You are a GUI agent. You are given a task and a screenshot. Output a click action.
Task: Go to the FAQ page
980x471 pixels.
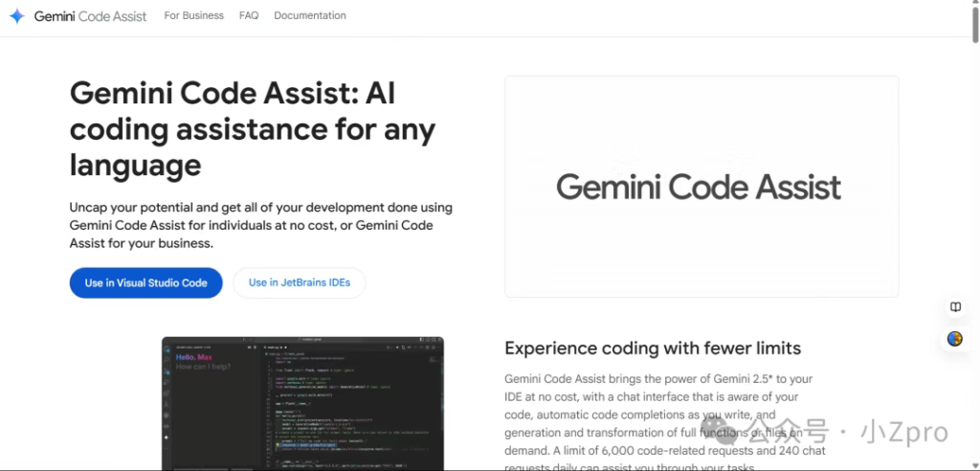pos(249,15)
